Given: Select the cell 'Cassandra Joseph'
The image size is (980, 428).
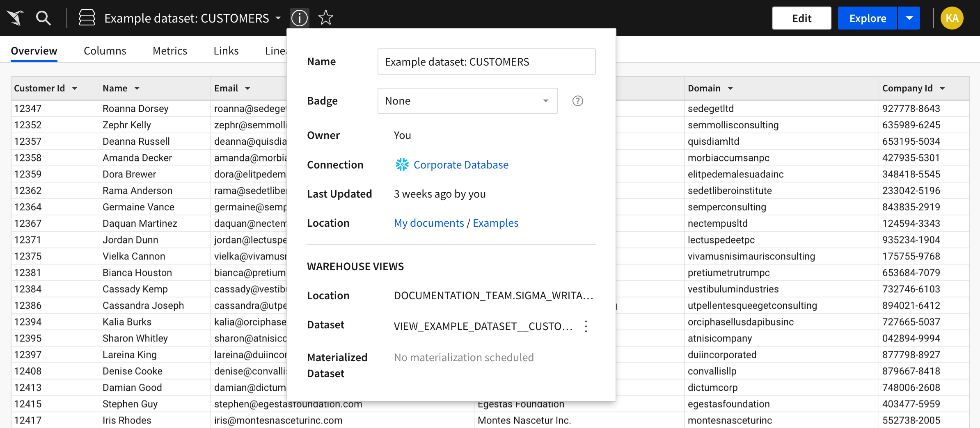Looking at the screenshot, I should (x=155, y=305).
